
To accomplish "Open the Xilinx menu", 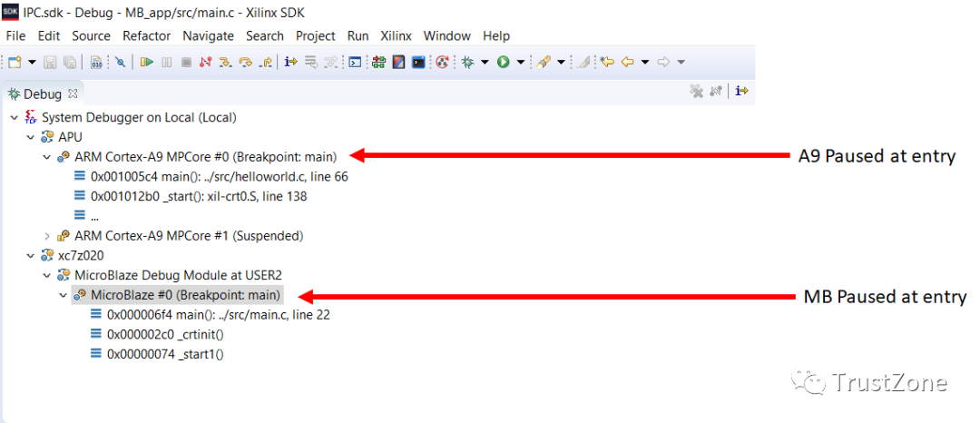I will point(397,35).
